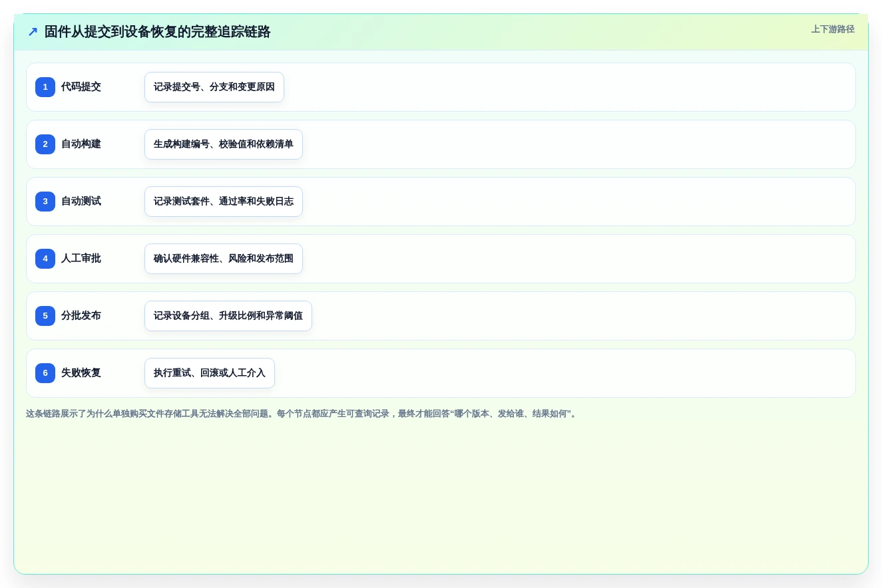Click the 上下游路径 label

pos(833,29)
